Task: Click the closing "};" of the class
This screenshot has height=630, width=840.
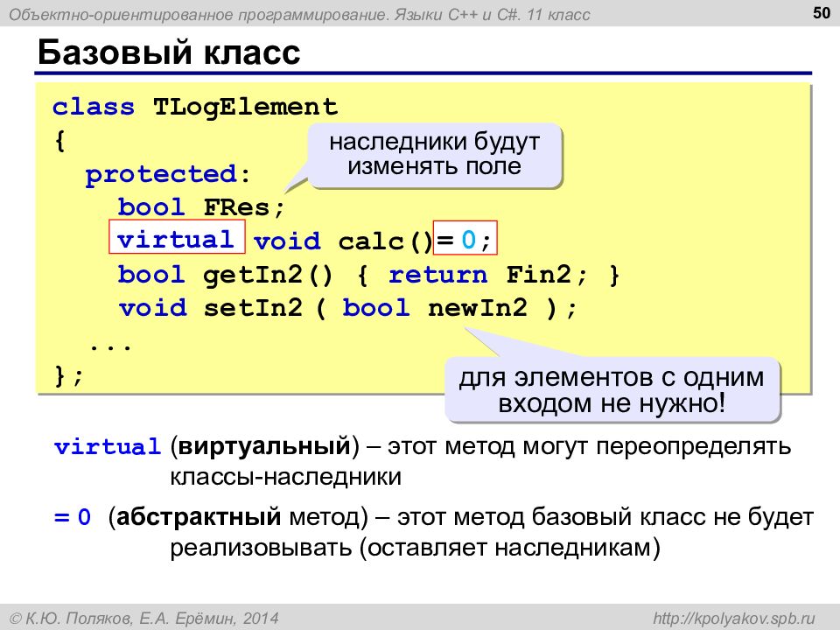Action: click(69, 375)
